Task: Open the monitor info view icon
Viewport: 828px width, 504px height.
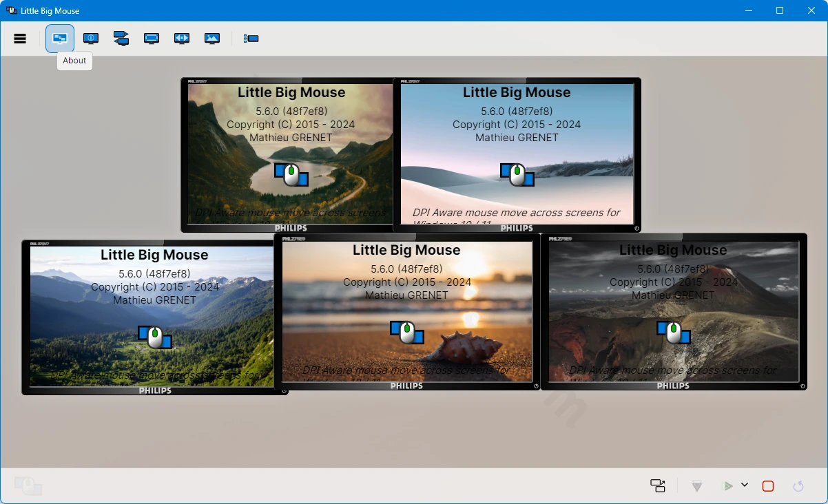Action: pos(91,39)
